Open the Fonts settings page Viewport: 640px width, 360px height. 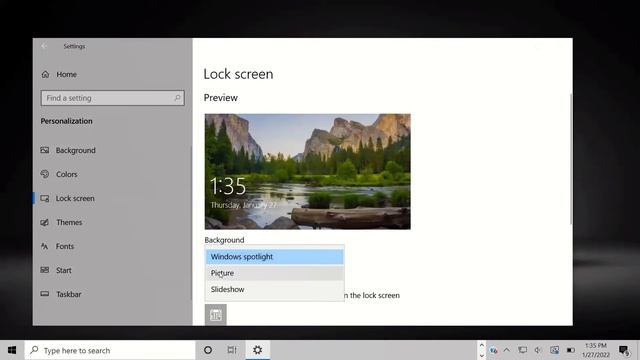[65, 246]
